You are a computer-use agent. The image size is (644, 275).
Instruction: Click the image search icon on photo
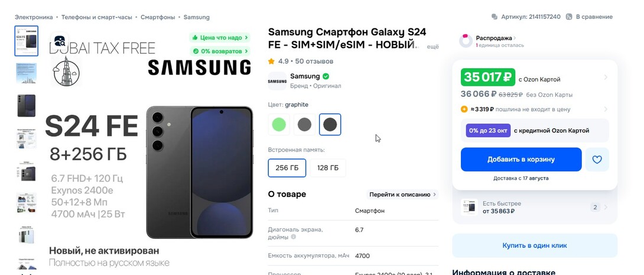(x=60, y=41)
